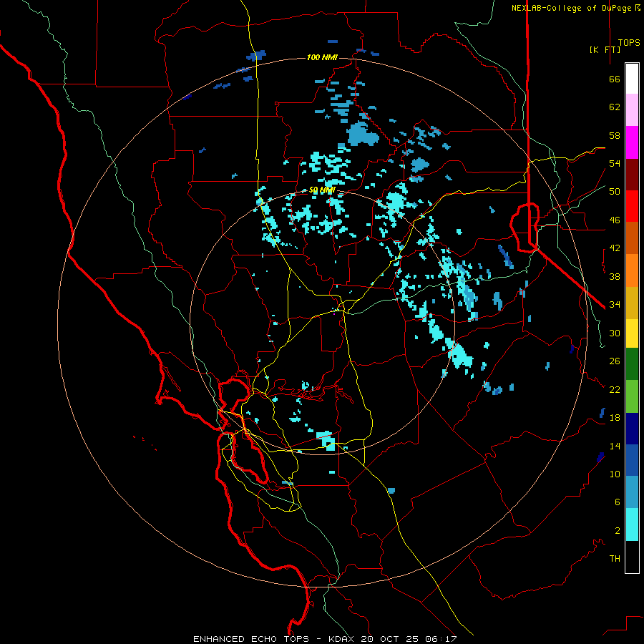Click the "100 NMI" range ring label
This screenshot has width=644, height=644.
[322, 57]
